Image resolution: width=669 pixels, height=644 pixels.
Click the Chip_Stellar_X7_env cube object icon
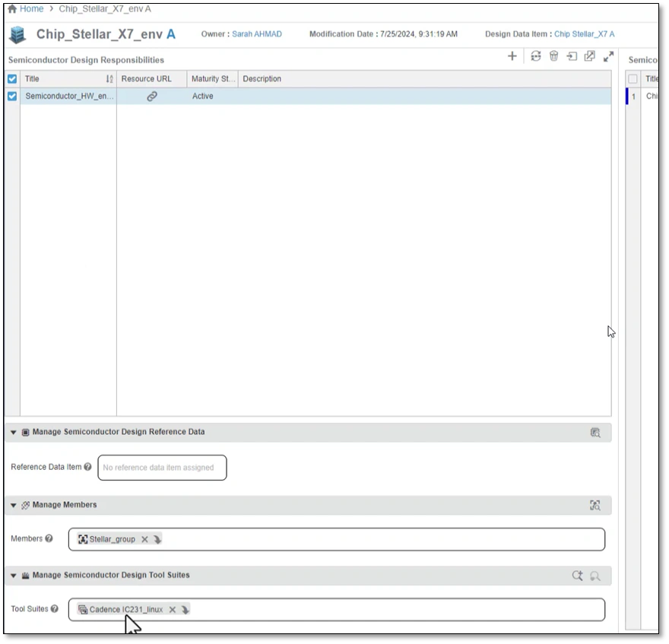click(17, 34)
